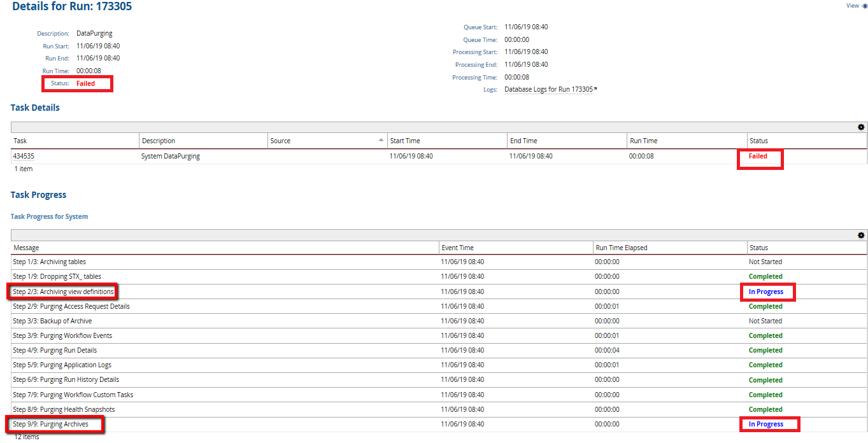Select the Archiving view definitions step
The width and height of the screenshot is (868, 443).
(x=63, y=292)
